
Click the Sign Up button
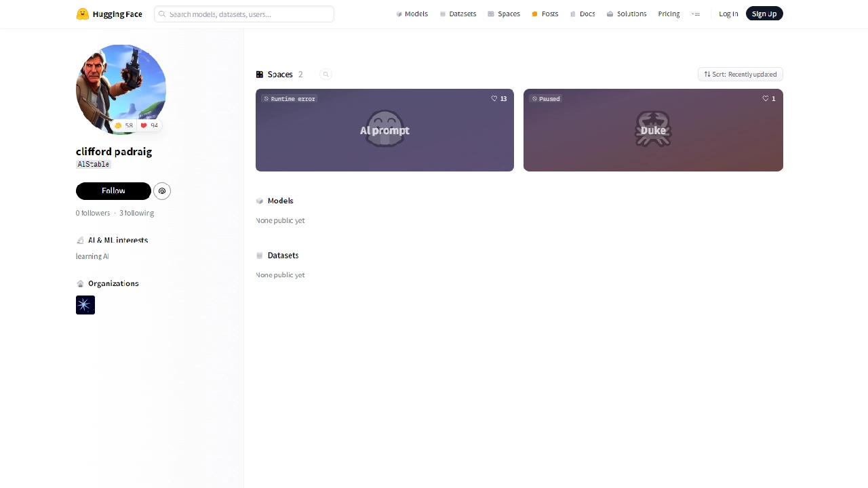click(x=764, y=14)
